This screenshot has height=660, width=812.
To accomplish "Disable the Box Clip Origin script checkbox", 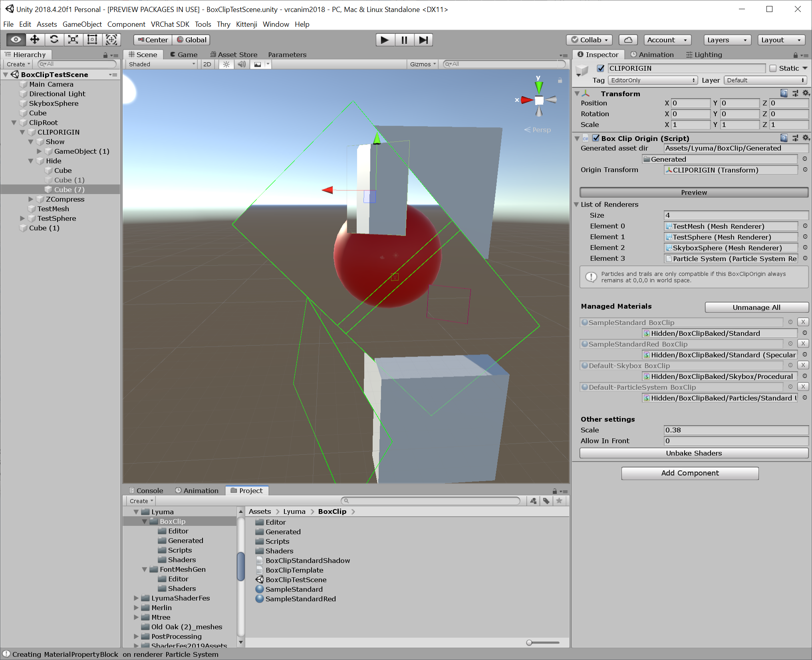I will (x=596, y=138).
